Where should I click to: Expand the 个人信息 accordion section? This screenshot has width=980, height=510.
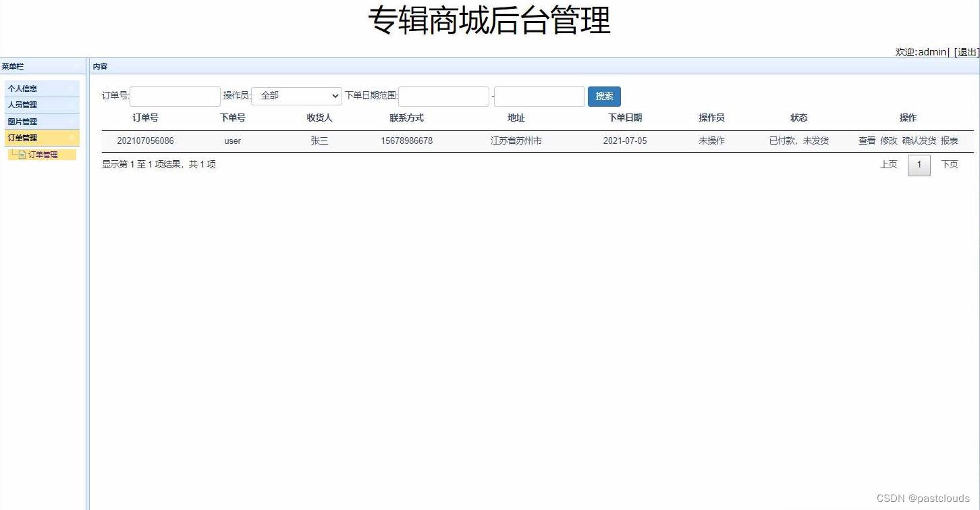click(42, 88)
